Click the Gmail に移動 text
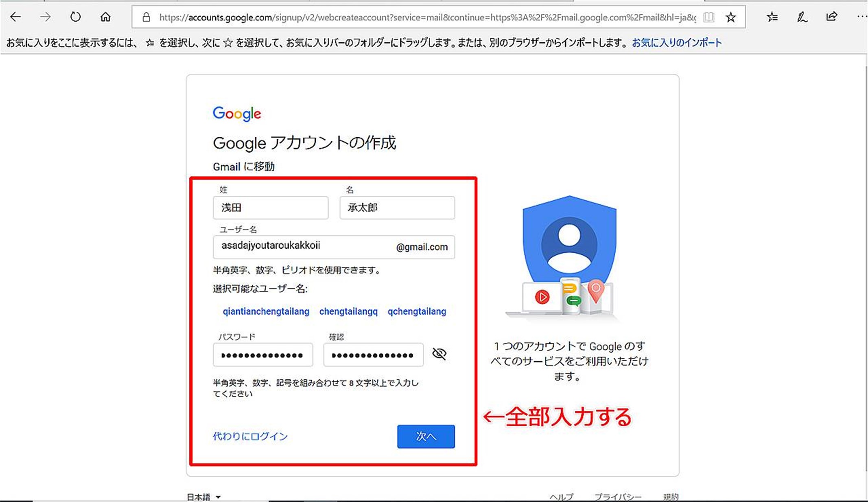This screenshot has height=502, width=868. [244, 167]
